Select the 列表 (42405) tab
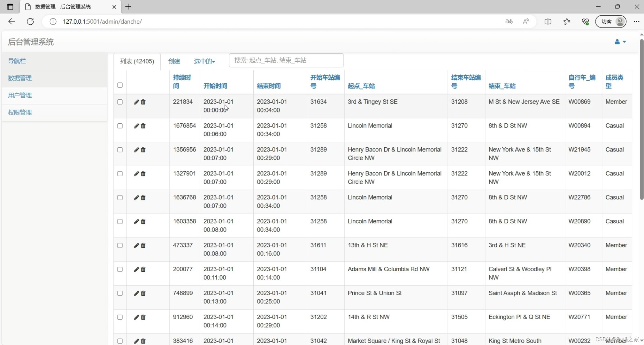The image size is (644, 345). (x=137, y=61)
